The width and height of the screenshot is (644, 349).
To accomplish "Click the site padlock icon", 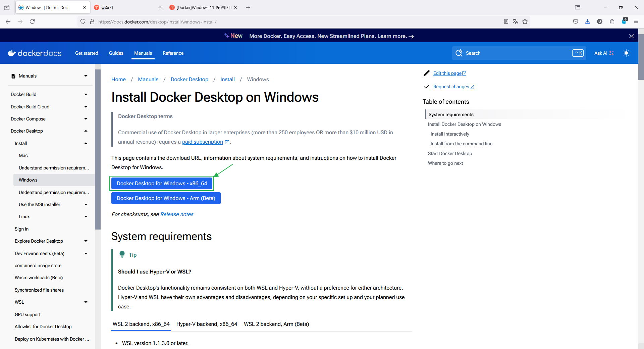I will (92, 21).
